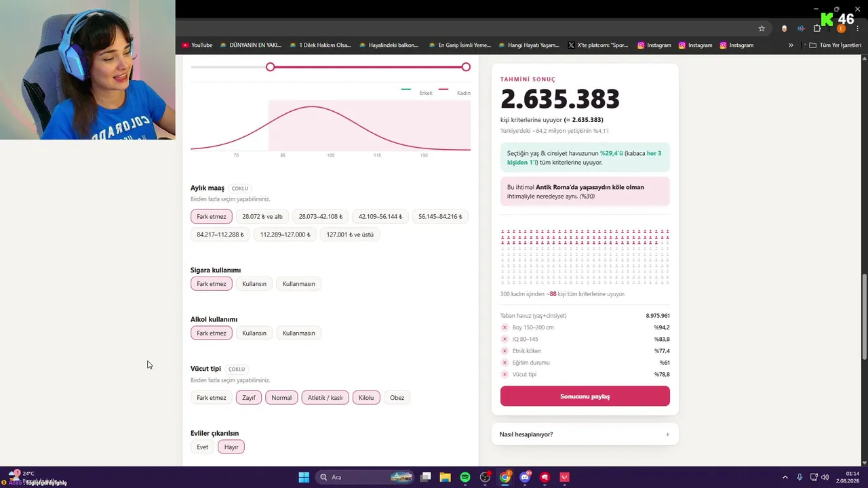Show hidden system tray icons

click(785, 477)
